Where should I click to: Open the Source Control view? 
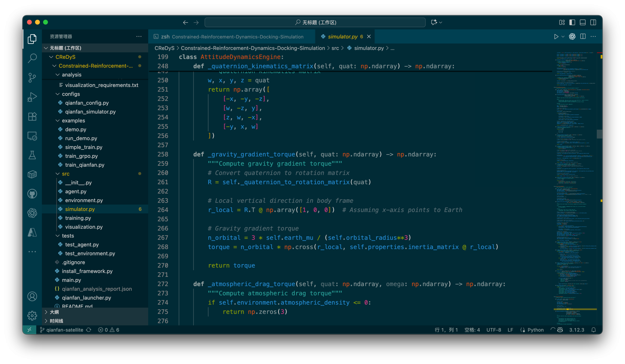(x=32, y=78)
